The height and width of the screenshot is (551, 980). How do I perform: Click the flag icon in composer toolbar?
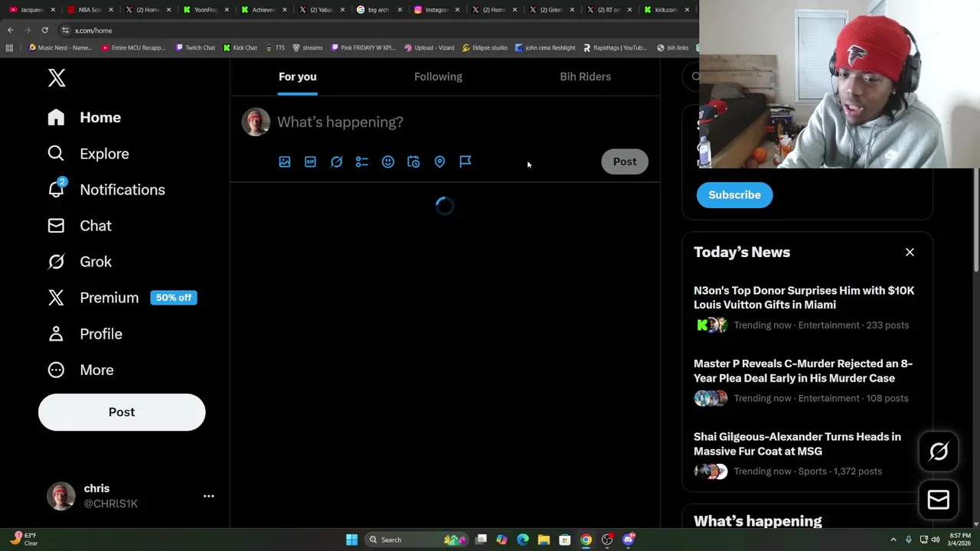pos(465,161)
